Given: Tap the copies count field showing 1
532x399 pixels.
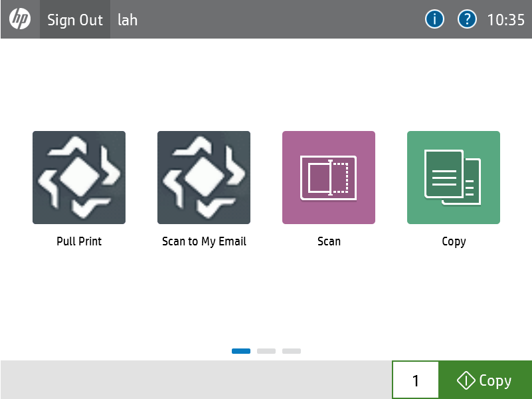Looking at the screenshot, I should (x=416, y=380).
